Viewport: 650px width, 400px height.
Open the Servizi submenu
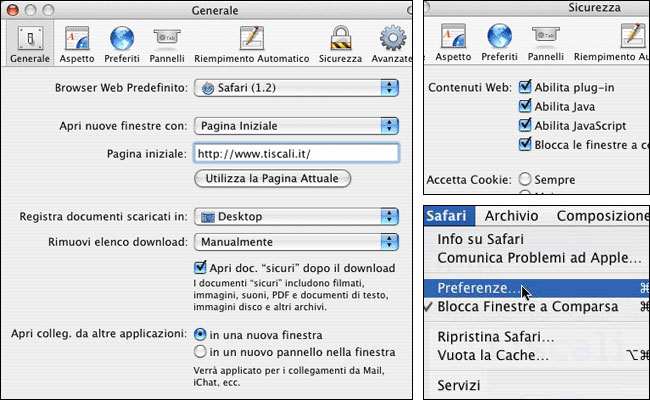pyautogui.click(x=536, y=385)
